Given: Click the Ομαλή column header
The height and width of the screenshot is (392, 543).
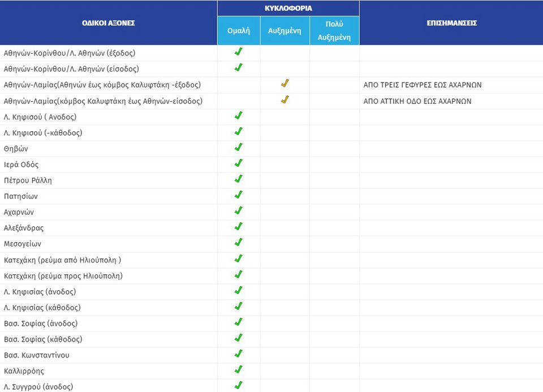Looking at the screenshot, I should coord(239,31).
